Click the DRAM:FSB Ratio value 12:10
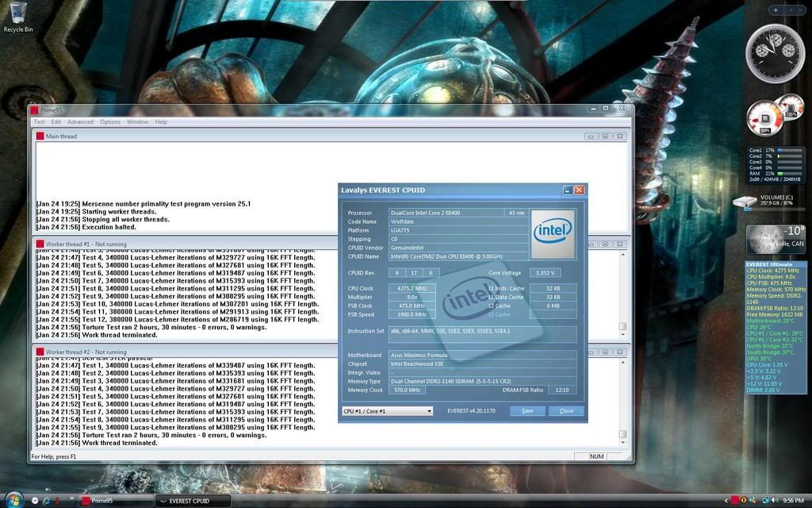812x508 pixels. 562,390
